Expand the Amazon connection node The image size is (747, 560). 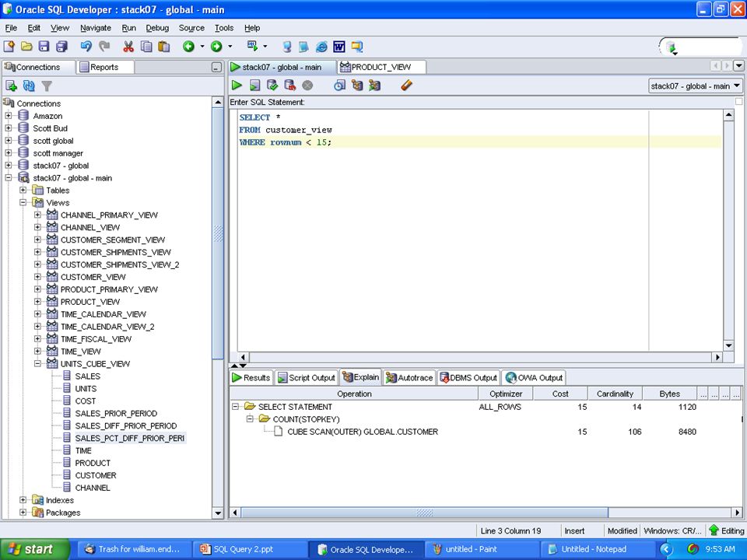pyautogui.click(x=8, y=116)
